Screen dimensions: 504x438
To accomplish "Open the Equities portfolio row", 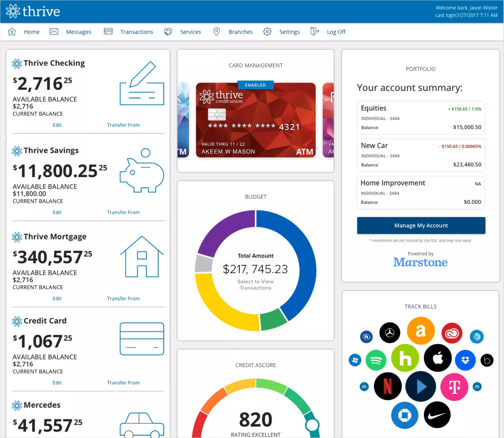I will [x=421, y=118].
